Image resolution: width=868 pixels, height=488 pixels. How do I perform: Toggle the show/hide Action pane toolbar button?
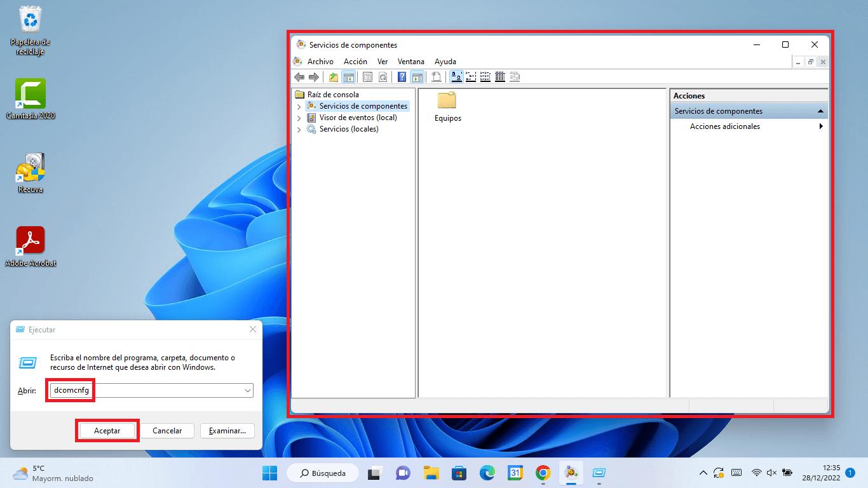417,77
